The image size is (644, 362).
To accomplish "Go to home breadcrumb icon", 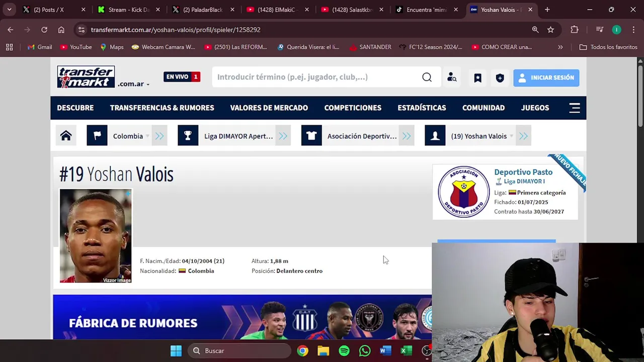I will (x=66, y=136).
